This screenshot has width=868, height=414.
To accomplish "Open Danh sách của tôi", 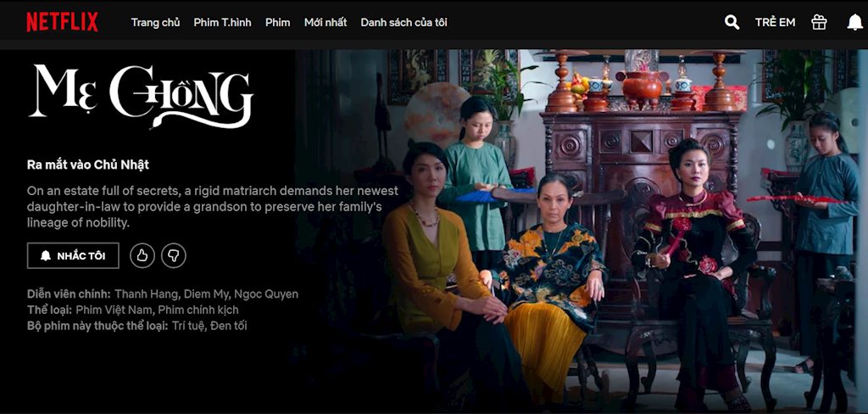I will [x=404, y=22].
